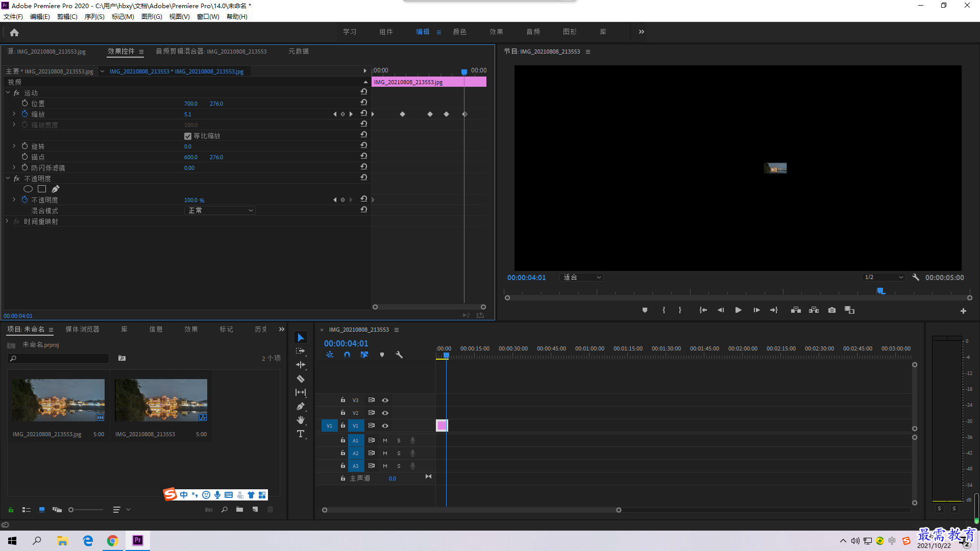
Task: Open the File menu
Action: [13, 17]
